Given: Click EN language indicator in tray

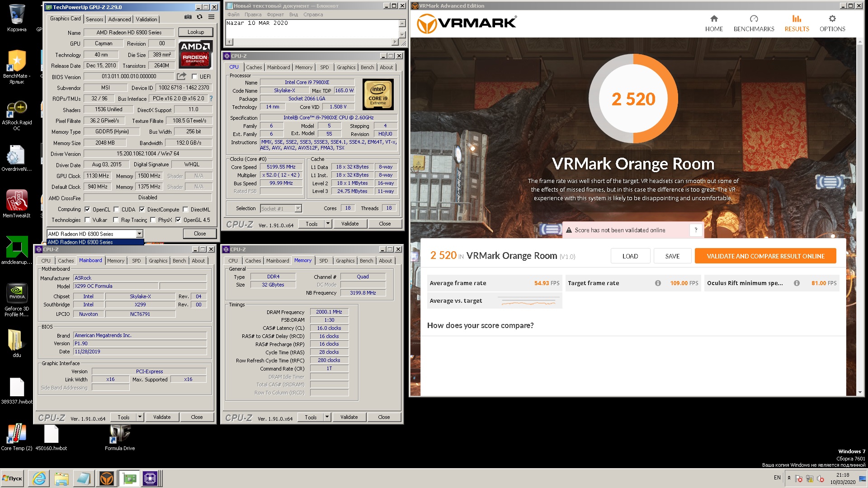Looking at the screenshot, I should (777, 477).
